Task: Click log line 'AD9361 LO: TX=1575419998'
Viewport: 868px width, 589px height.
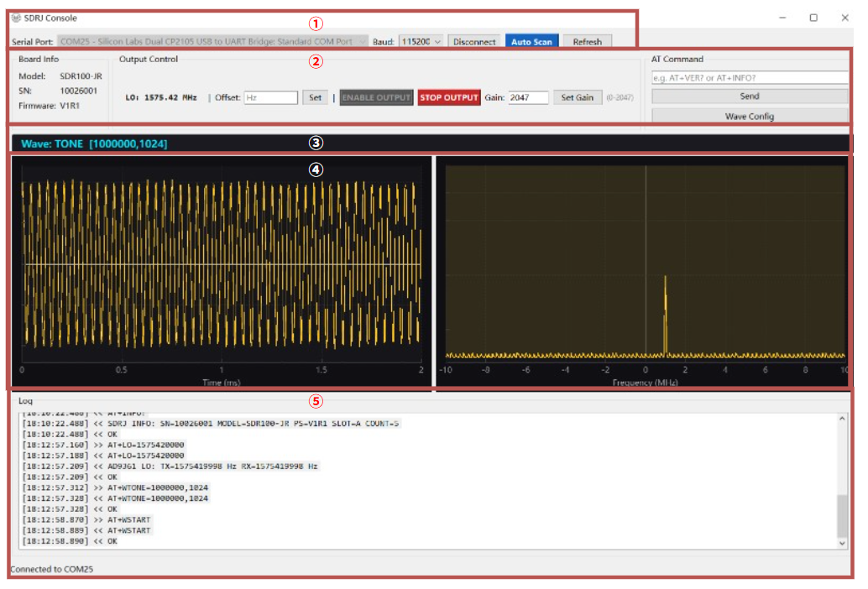Action: click(x=170, y=467)
